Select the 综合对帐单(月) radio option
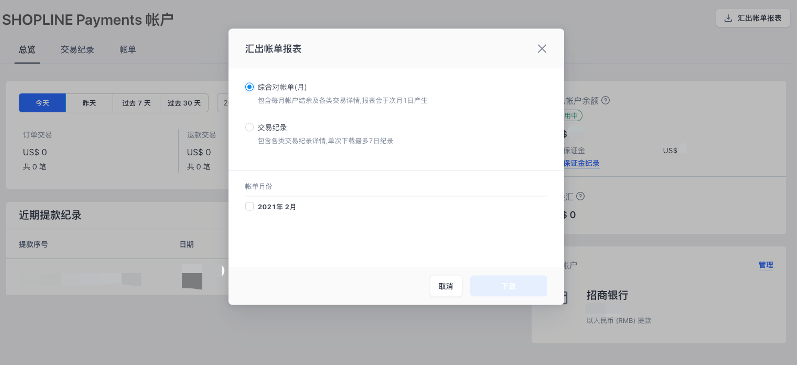Screen dimensions: 797x365 coord(249,87)
